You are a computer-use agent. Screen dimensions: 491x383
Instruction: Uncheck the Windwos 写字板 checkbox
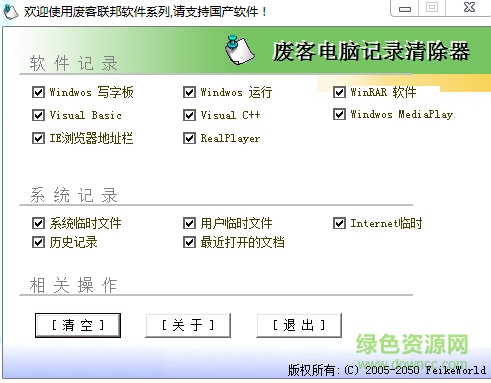pos(38,92)
